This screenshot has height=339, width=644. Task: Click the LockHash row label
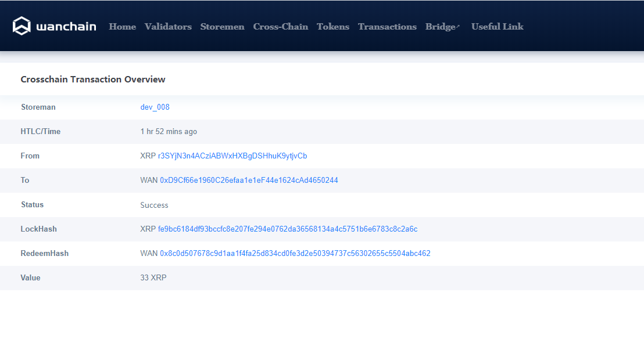click(x=38, y=229)
